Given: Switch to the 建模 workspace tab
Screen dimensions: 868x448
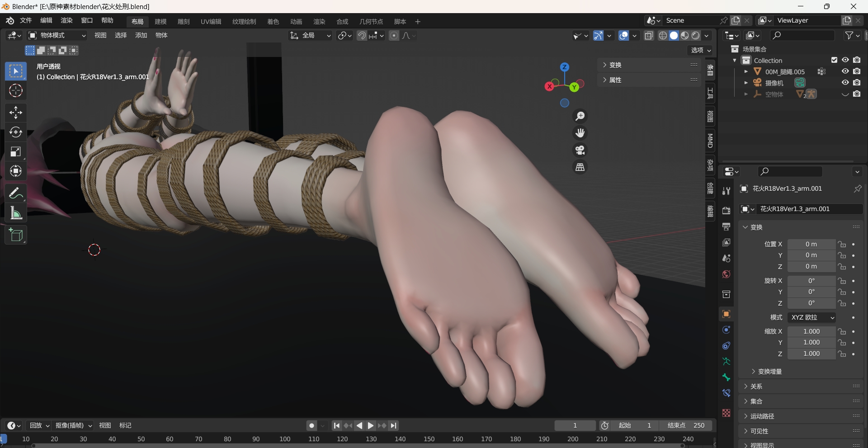Looking at the screenshot, I should [160, 22].
